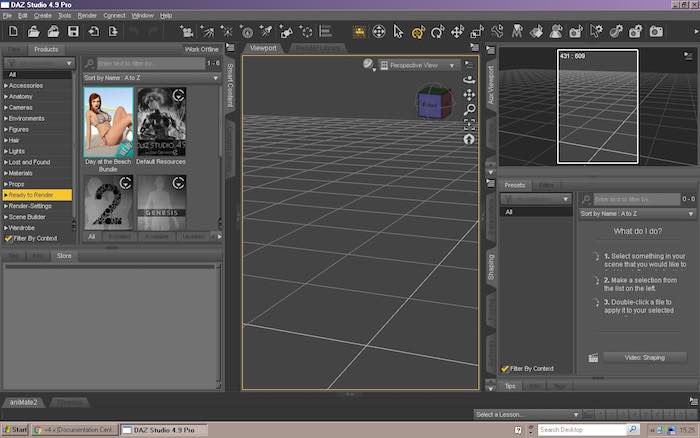Select the Node Selection arrow tool
Viewport: 700px width, 438px height.
[398, 32]
